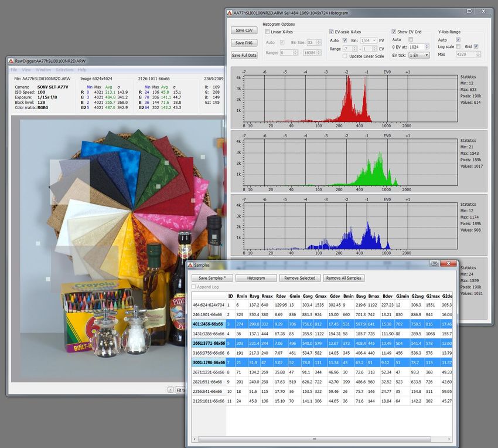Image resolution: width=498 pixels, height=448 pixels.
Task: Click left arrow of Samples horizontal scrollbar
Action: pos(195,439)
